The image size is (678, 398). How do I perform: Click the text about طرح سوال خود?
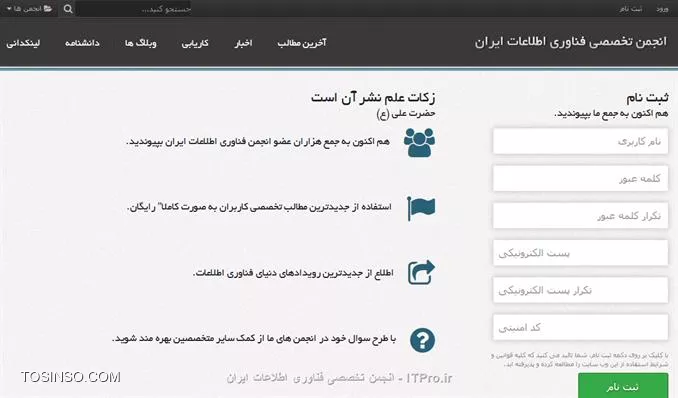click(254, 338)
